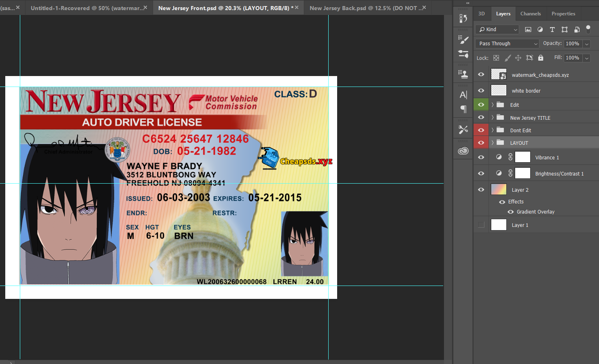
Task: Select the Brightness/Contrast 1 layer
Action: pyautogui.click(x=559, y=174)
